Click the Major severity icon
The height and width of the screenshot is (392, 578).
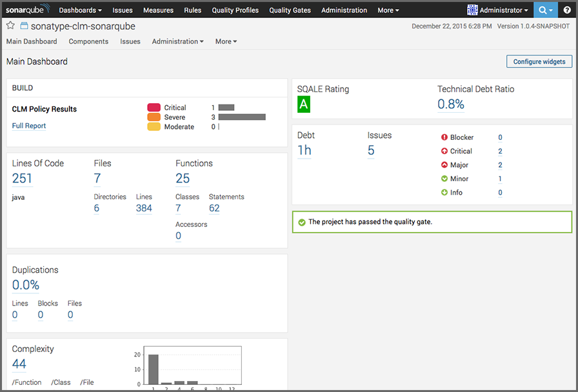[444, 165]
